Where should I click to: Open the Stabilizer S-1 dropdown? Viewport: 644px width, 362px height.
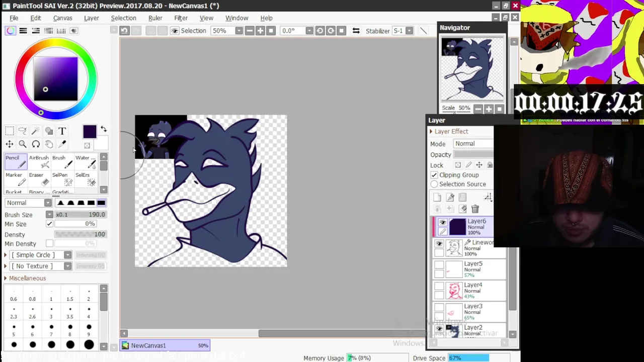(409, 31)
